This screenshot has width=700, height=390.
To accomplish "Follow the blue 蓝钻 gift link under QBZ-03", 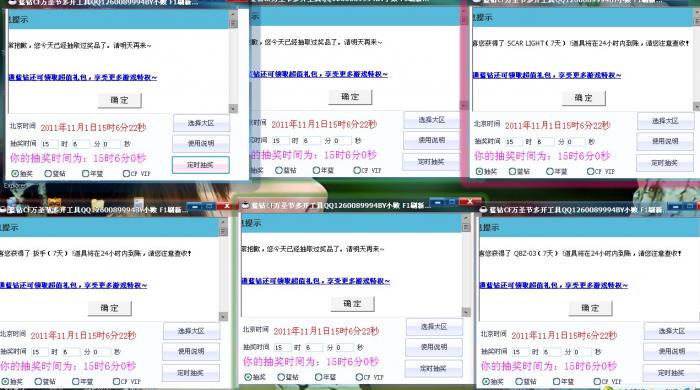I will (x=554, y=286).
